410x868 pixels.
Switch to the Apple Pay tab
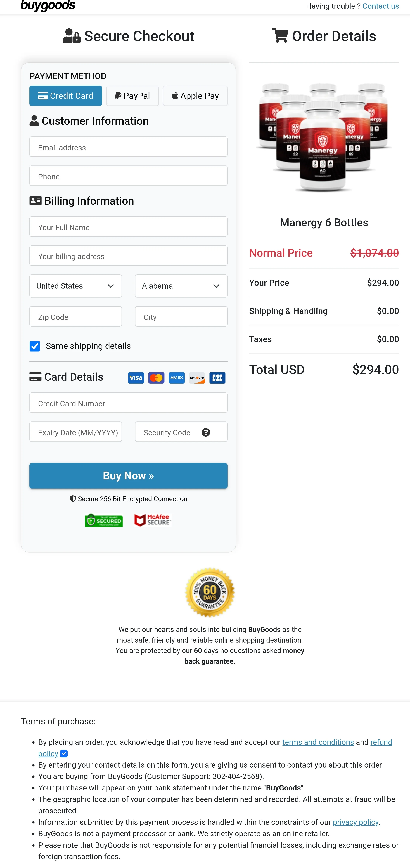195,96
